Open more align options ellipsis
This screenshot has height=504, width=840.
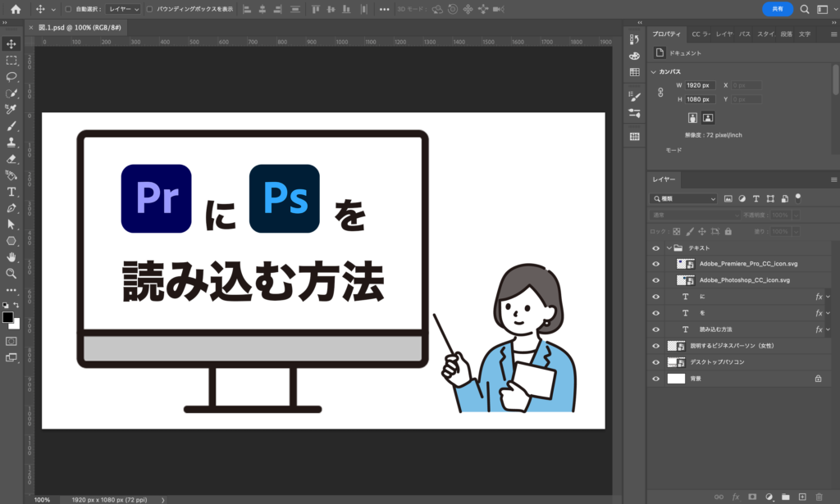384,9
